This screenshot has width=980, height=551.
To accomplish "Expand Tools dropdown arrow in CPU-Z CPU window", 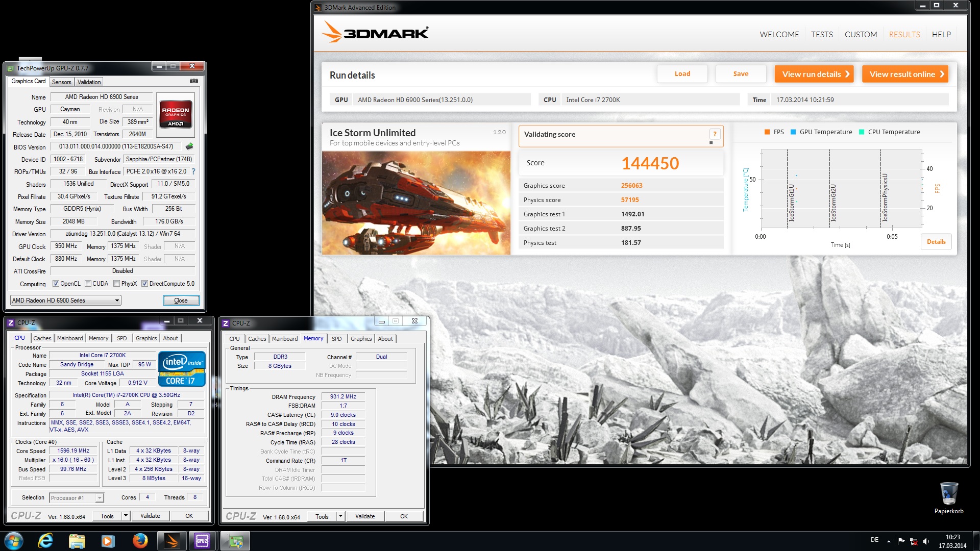I will click(126, 516).
